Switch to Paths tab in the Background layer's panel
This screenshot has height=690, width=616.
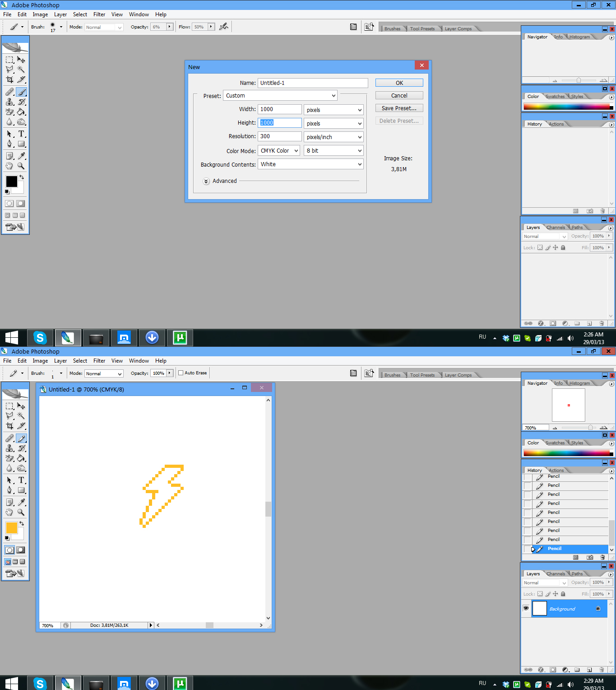click(x=577, y=574)
